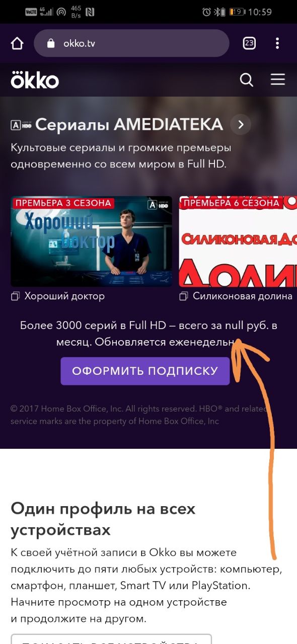Image resolution: width=297 pixels, height=644 pixels.
Task: Open the browser tab switcher showing 23
Action: coord(249,43)
